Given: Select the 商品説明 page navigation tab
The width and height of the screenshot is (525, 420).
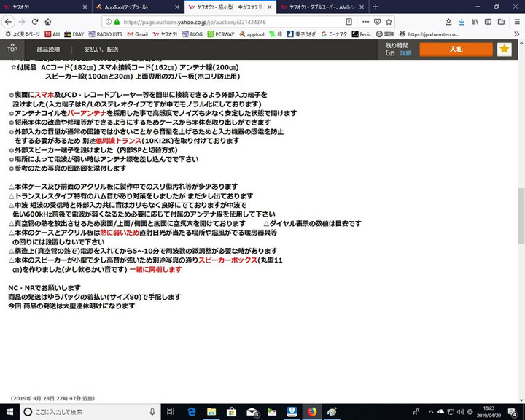Looking at the screenshot, I should click(48, 50).
